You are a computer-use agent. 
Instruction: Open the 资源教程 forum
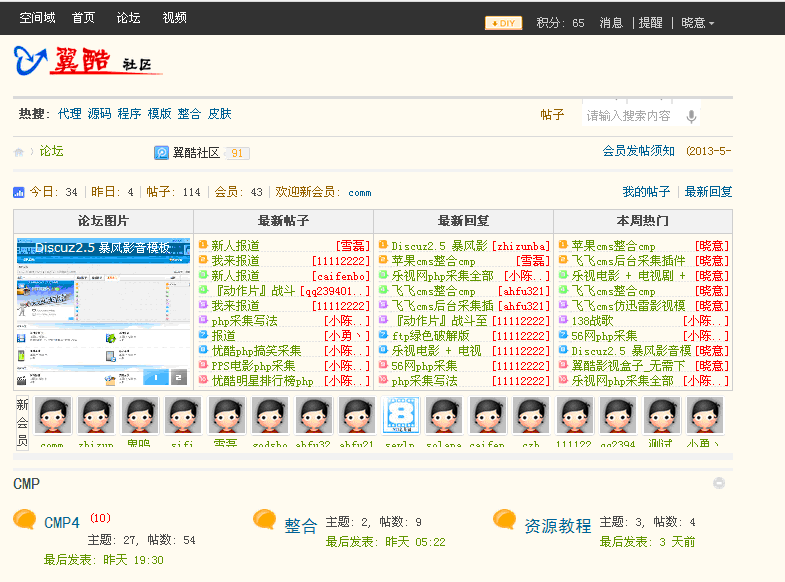coord(558,526)
